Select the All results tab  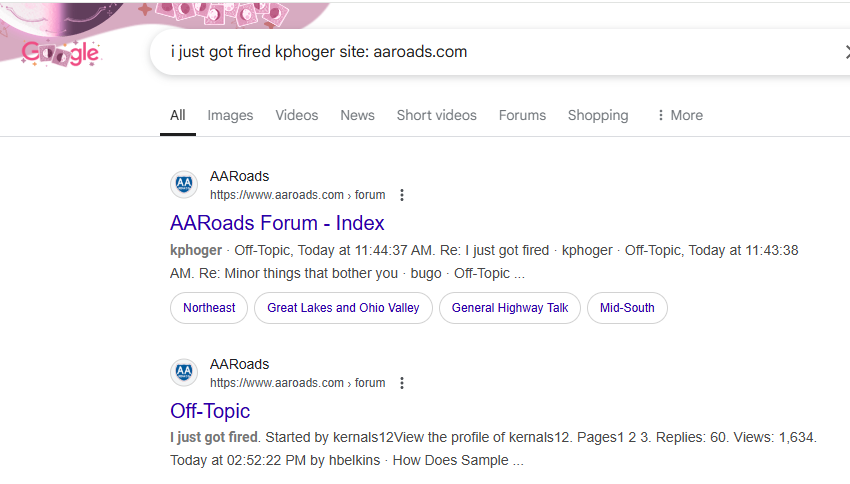coord(178,115)
